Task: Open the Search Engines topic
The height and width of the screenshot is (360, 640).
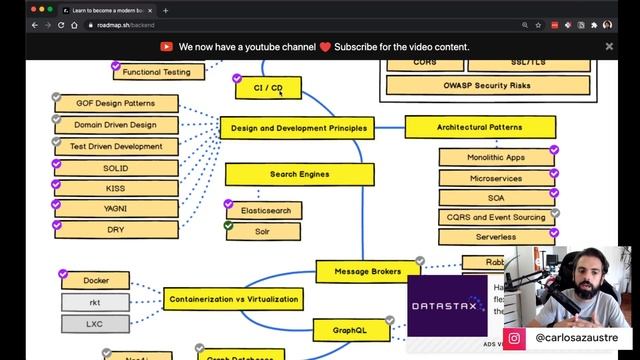Action: (x=300, y=174)
